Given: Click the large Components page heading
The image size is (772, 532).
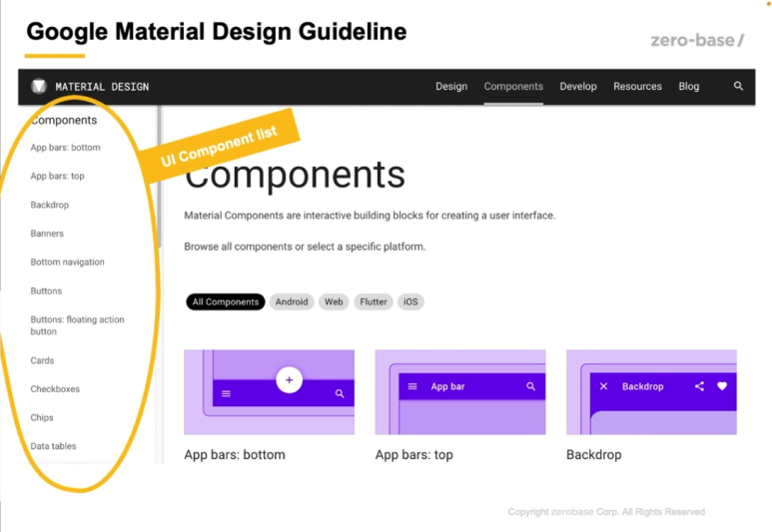Looking at the screenshot, I should pyautogui.click(x=295, y=175).
